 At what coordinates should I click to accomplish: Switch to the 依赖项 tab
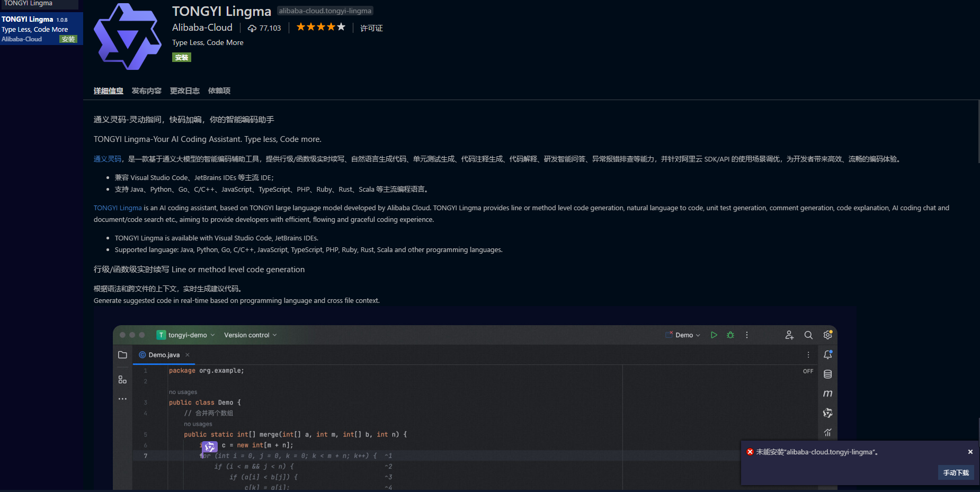pos(219,91)
